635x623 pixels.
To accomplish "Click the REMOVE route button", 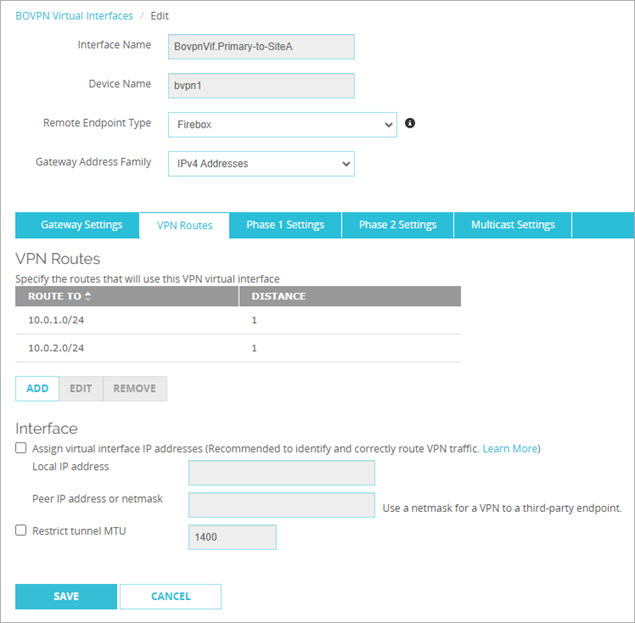I will [x=135, y=388].
